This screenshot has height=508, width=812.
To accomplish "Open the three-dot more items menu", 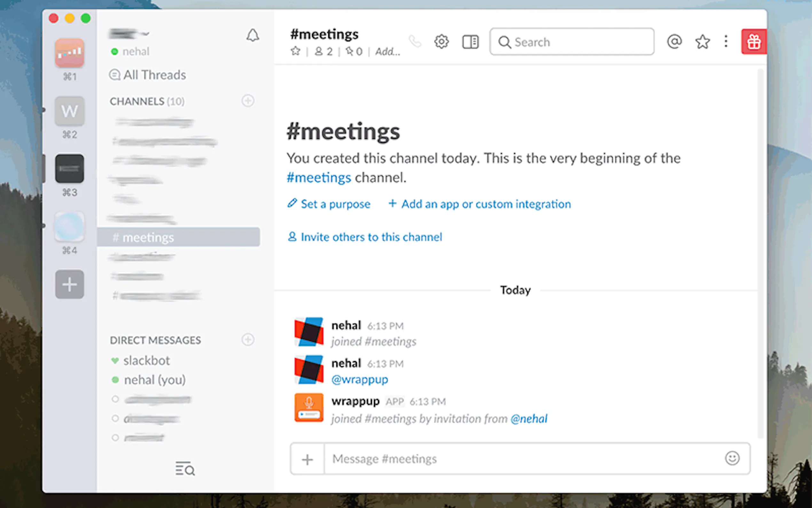I will (726, 42).
